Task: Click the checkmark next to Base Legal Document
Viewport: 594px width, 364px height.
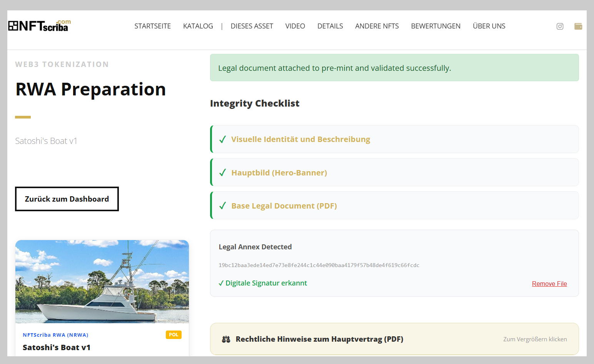Action: pyautogui.click(x=222, y=205)
